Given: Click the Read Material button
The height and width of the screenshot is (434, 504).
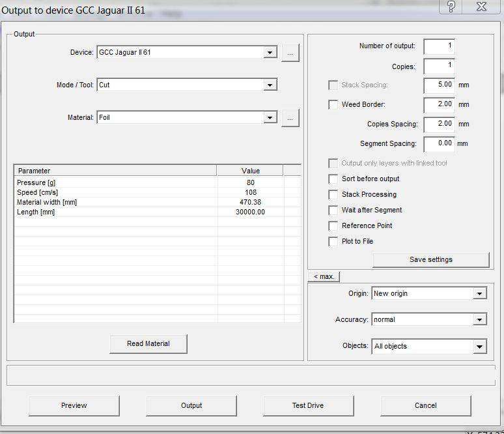Looking at the screenshot, I should pos(148,343).
